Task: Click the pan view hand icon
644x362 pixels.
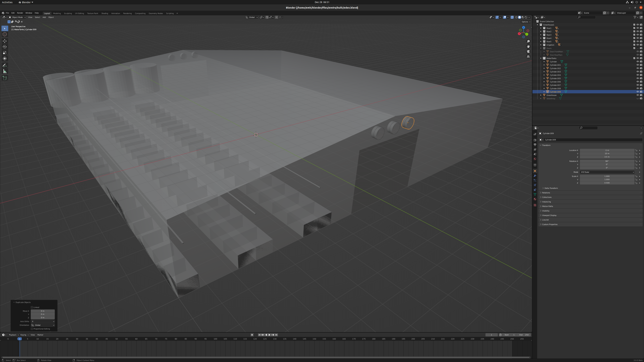Action: [x=528, y=46]
